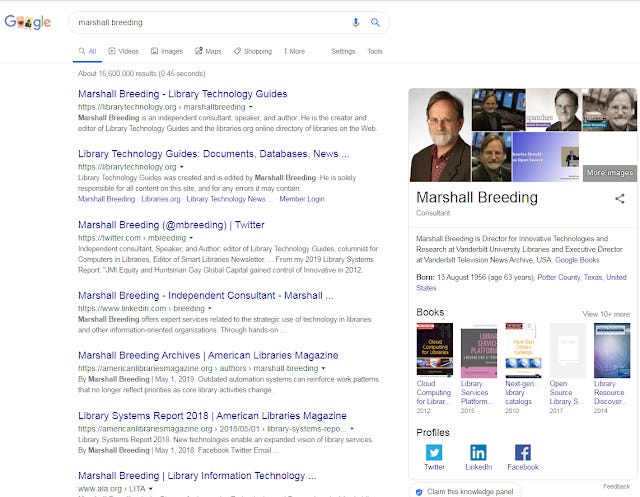Expand dropdown arrow next to twitter.com › mbreeding
The height and width of the screenshot is (497, 640).
tap(191, 238)
